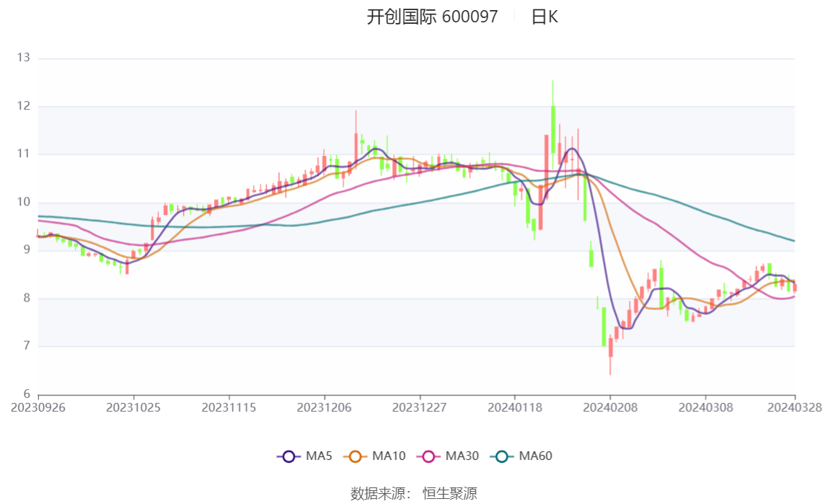Click the y-axis value label 12
Screen dimensions: 828x504
23,105
